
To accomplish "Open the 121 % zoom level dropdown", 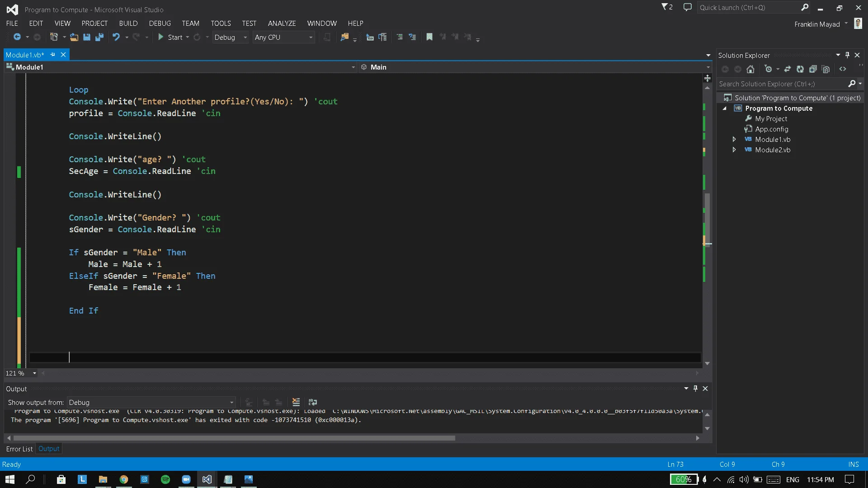I will (21, 373).
